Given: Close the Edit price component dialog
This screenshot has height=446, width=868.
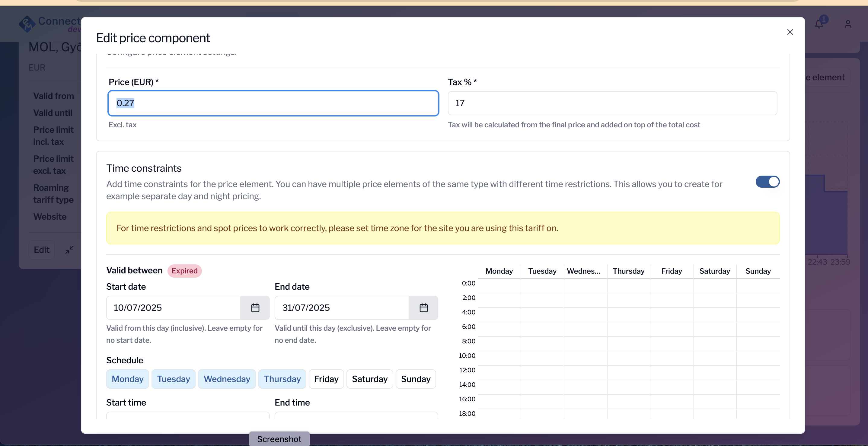Looking at the screenshot, I should click(x=790, y=32).
